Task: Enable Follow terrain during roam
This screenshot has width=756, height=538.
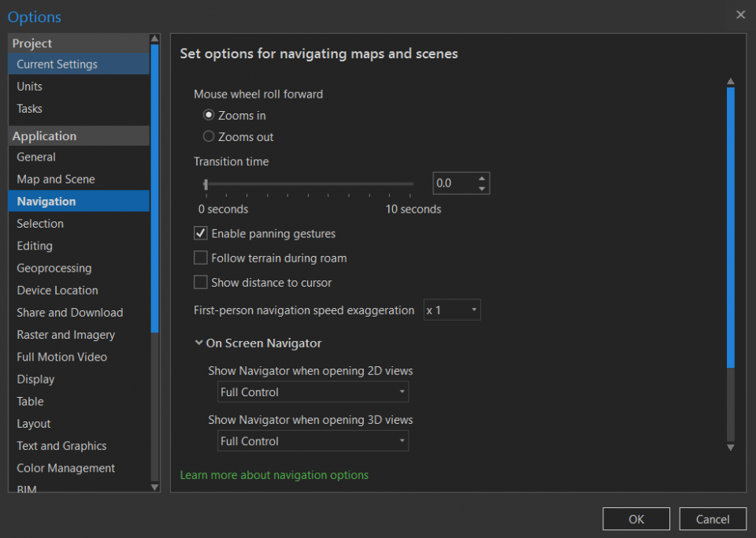Action: pos(201,258)
